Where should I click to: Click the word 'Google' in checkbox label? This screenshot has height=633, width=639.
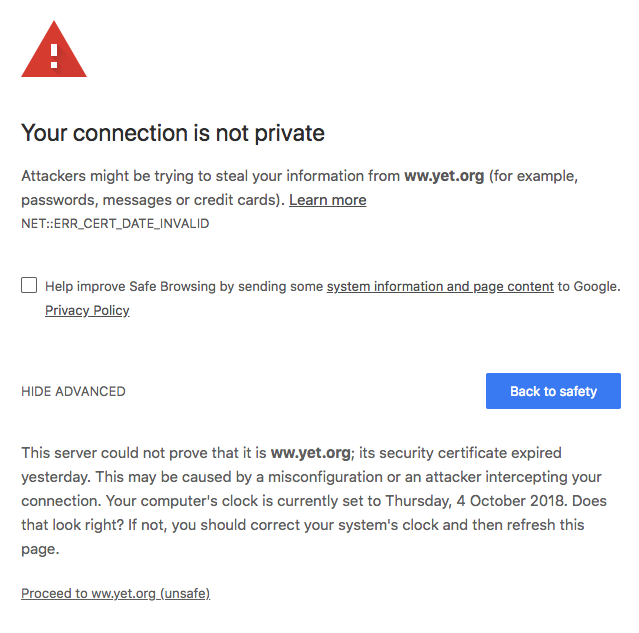pyautogui.click(x=595, y=287)
